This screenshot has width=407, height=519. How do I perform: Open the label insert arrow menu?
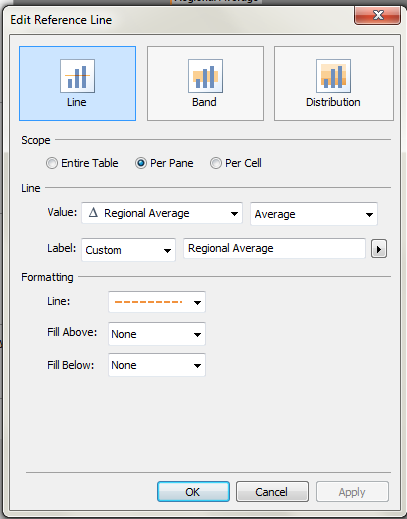click(379, 249)
